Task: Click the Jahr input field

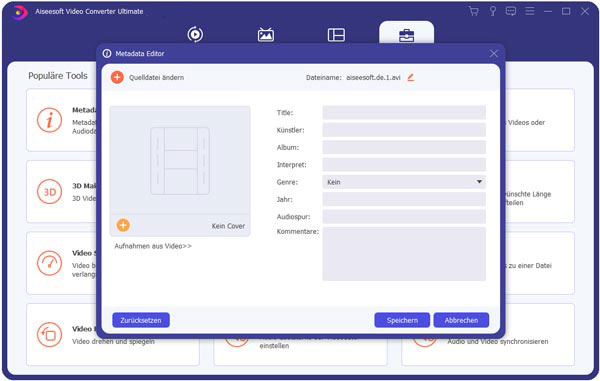Action: pyautogui.click(x=404, y=199)
